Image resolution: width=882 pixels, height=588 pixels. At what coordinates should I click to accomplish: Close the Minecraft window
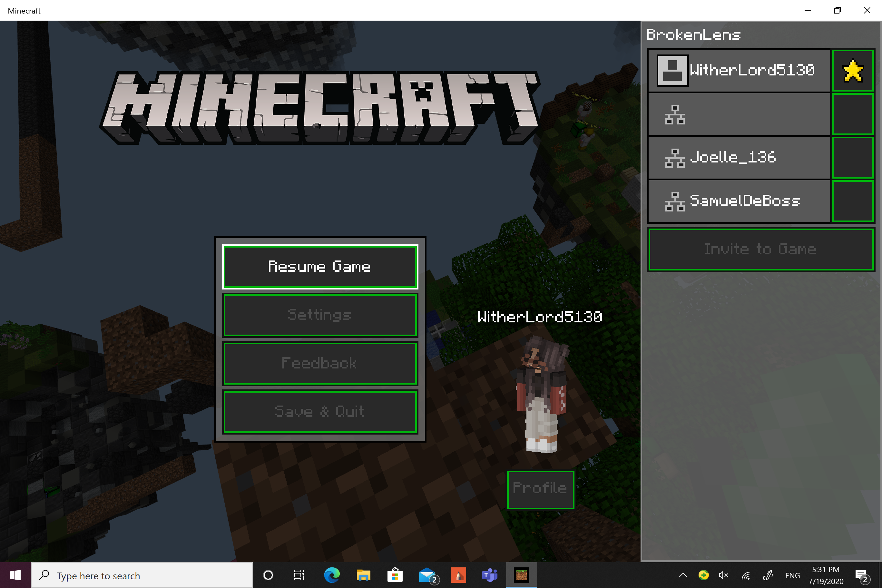coord(867,11)
